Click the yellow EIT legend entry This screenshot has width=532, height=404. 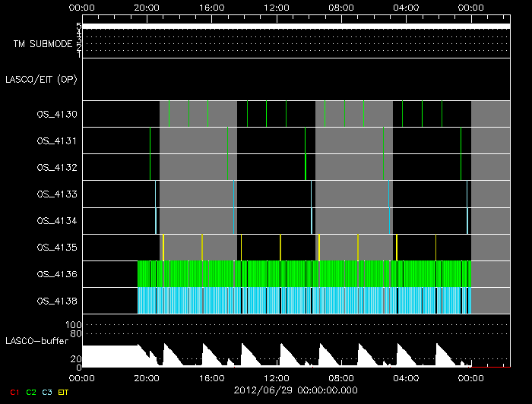click(63, 393)
